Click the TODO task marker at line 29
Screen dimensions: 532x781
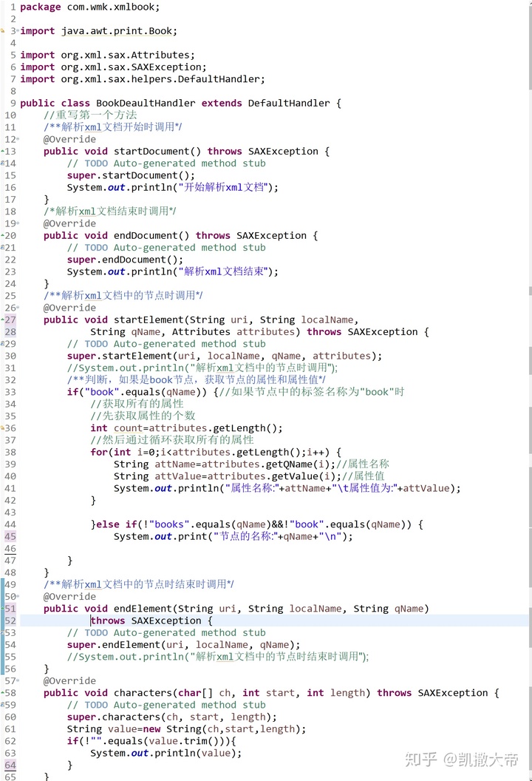click(x=2, y=344)
